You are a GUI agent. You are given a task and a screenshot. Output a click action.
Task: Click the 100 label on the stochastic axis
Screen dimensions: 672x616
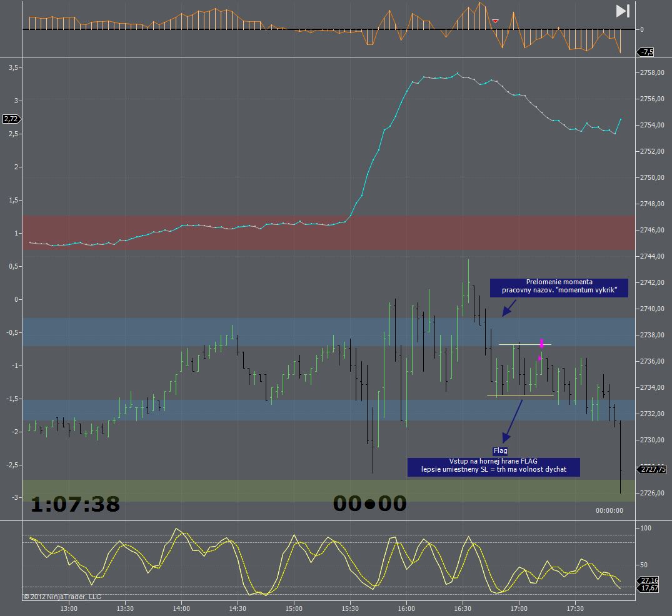(x=646, y=528)
